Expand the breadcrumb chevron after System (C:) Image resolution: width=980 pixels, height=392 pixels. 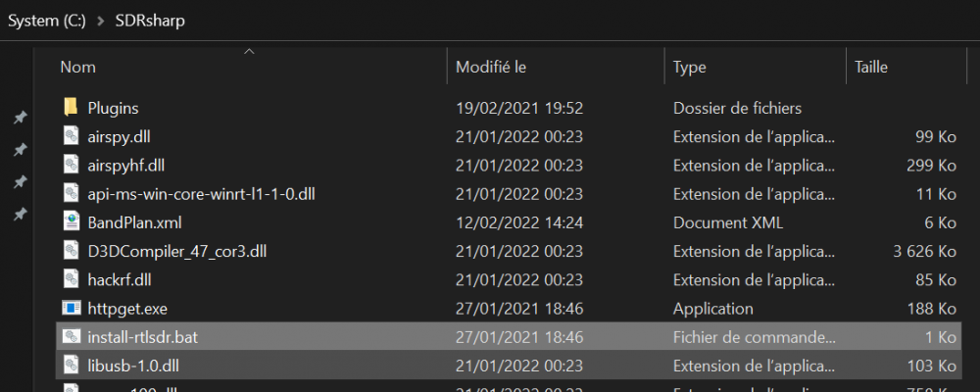pos(101,21)
